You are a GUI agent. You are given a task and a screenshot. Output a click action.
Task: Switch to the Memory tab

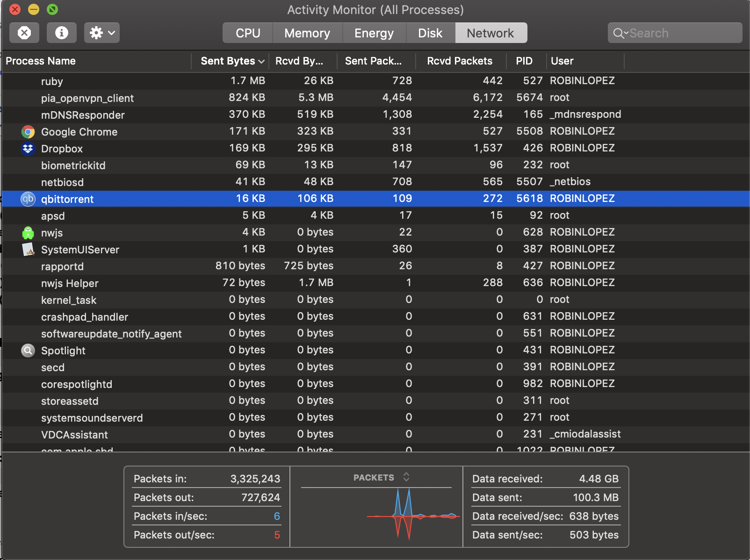pyautogui.click(x=307, y=33)
